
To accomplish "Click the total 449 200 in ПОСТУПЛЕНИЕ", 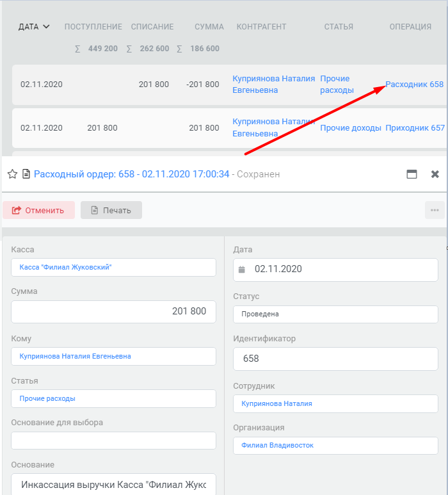I will (103, 49).
